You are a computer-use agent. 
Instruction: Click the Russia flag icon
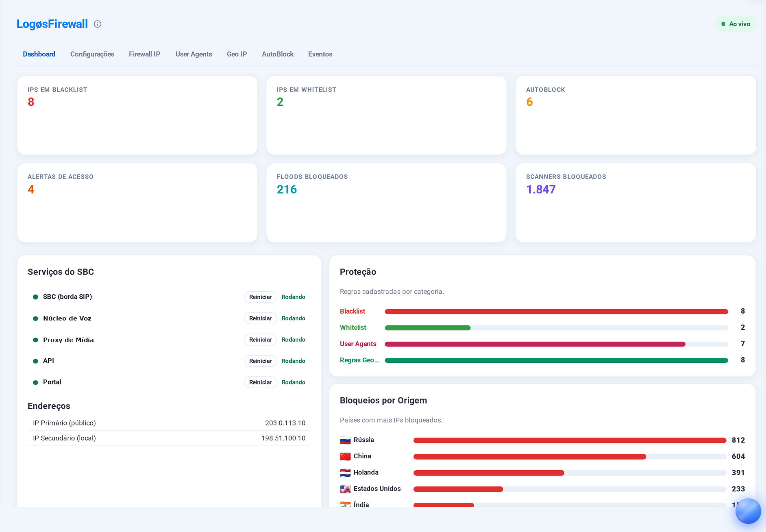click(345, 440)
